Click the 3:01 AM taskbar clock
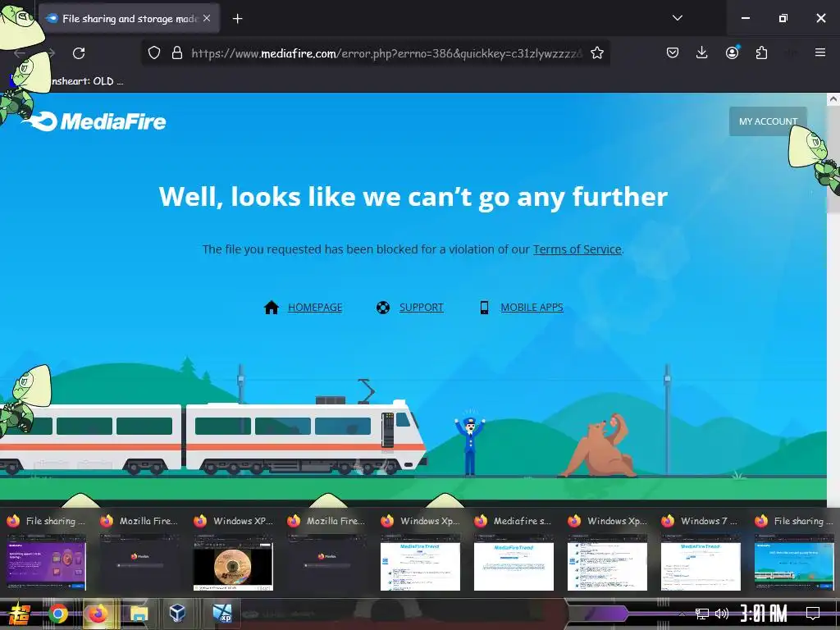840x630 pixels. pos(764,614)
